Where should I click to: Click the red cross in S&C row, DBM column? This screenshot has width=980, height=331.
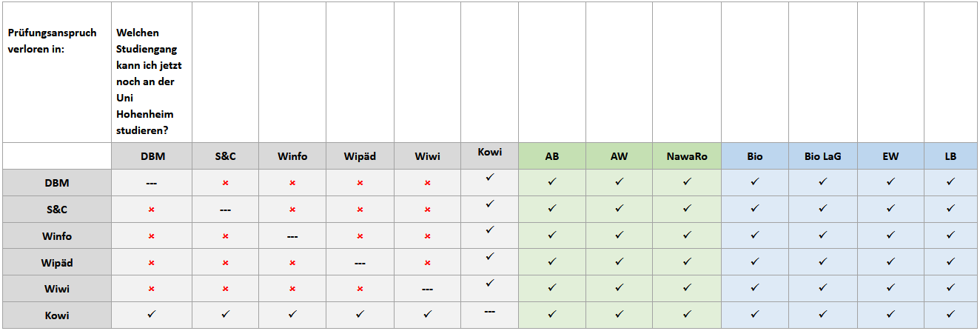pos(151,210)
